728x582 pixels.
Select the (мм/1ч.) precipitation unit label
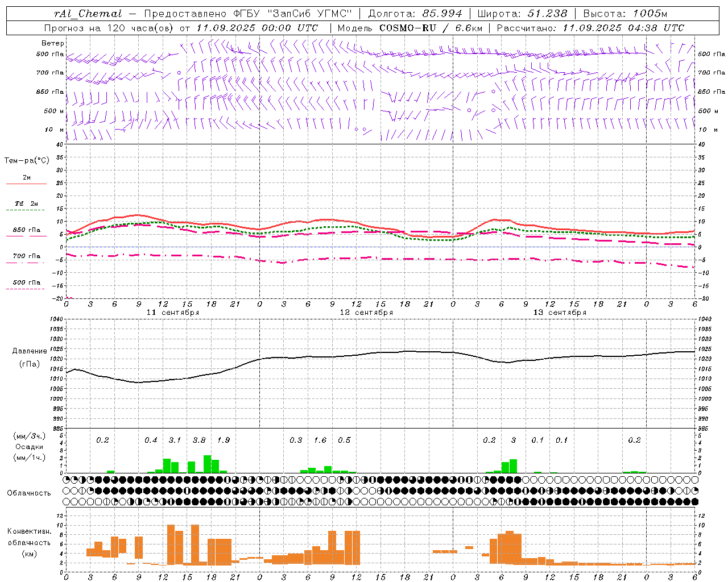(29, 458)
